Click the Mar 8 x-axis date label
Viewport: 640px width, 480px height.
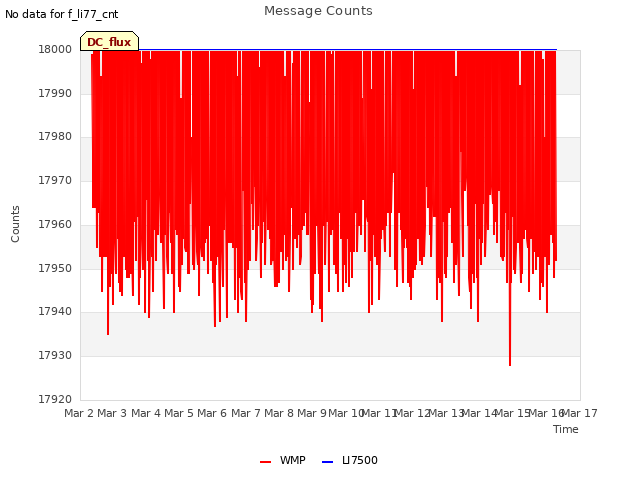[x=279, y=413]
